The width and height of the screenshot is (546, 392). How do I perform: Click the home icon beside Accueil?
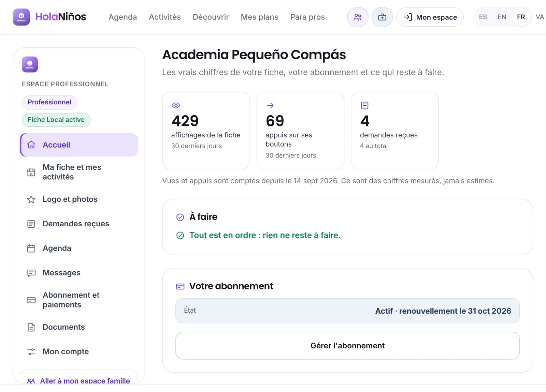(x=31, y=145)
